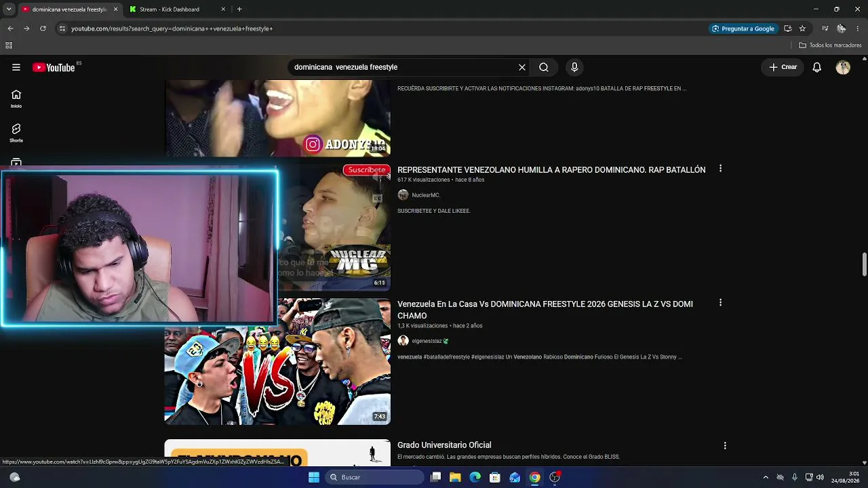Open Google Chrome from the taskbar
Screen dimensions: 868x488
(535, 477)
